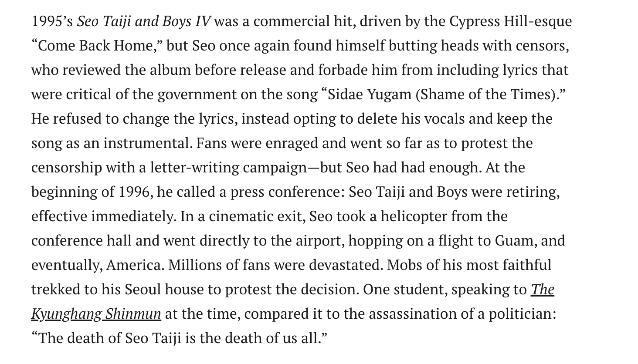
Task: Click the year "1996" in the text
Action: click(134, 192)
